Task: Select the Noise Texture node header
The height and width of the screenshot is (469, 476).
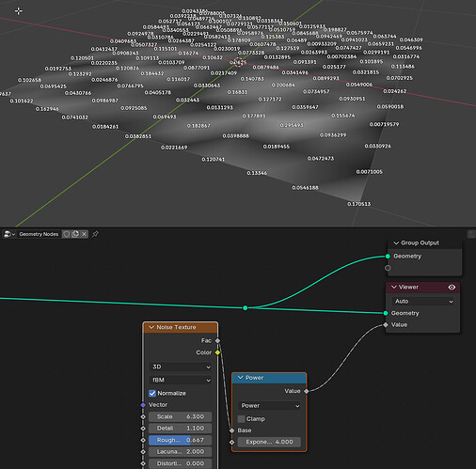Action: point(181,327)
